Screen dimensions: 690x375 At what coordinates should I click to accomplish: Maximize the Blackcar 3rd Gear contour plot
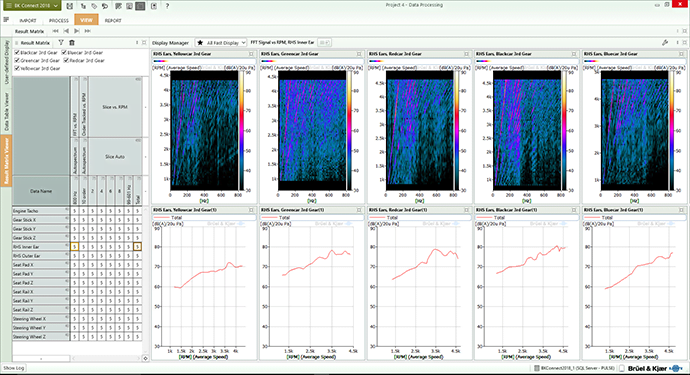click(574, 54)
